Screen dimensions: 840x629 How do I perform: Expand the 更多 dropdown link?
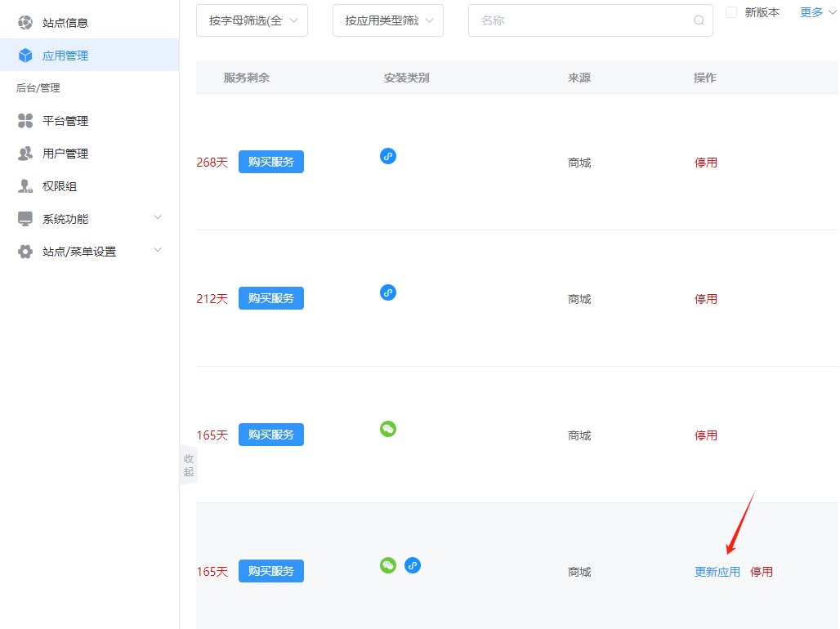(x=817, y=12)
